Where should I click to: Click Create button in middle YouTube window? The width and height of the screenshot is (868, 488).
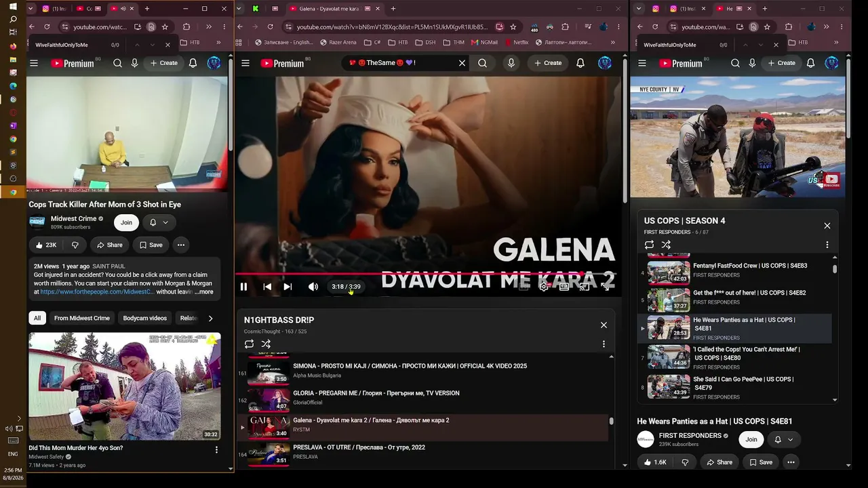(x=548, y=63)
